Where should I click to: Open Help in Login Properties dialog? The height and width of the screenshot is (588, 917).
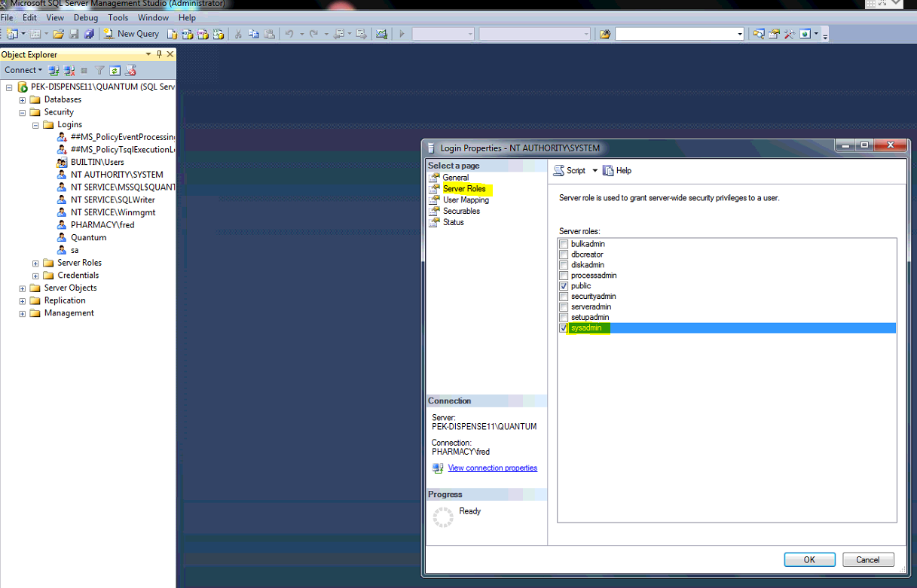point(617,171)
